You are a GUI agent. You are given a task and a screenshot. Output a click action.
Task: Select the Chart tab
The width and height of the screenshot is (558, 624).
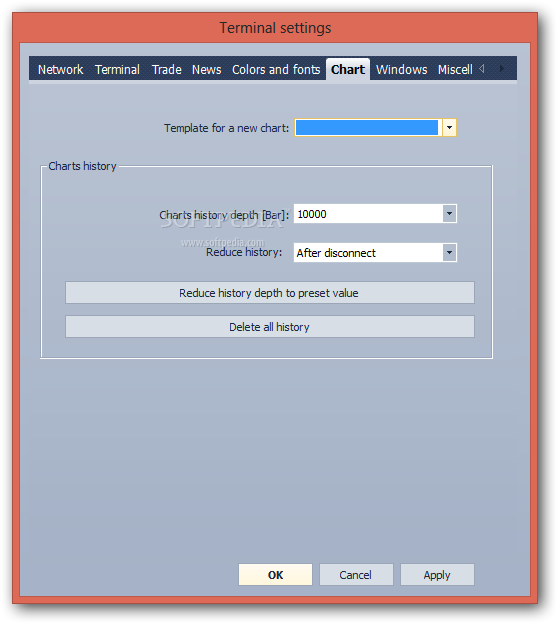pyautogui.click(x=348, y=70)
